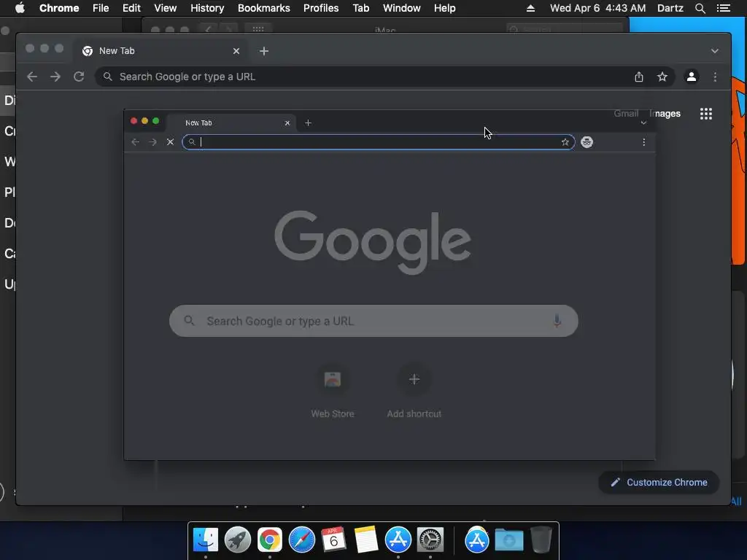Viewport: 747px width, 560px height.
Task: Expand tab search chevron in incognito window
Action: click(643, 122)
